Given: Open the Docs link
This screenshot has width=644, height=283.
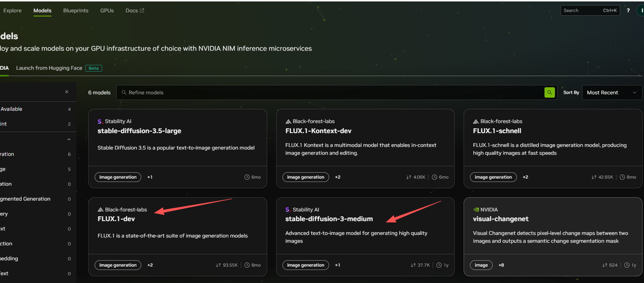Looking at the screenshot, I should (x=135, y=10).
